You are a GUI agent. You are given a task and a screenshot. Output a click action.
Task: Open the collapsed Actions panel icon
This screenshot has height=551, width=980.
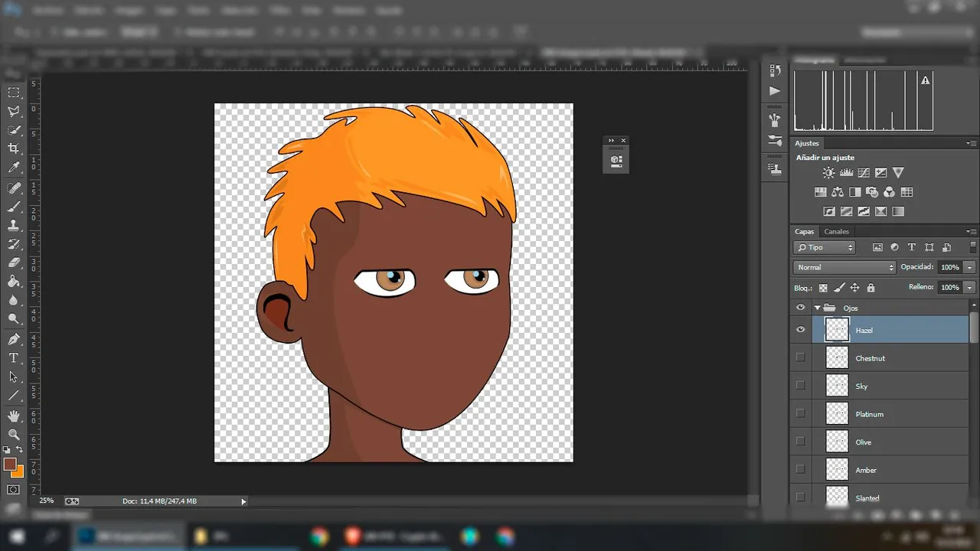pos(775,90)
